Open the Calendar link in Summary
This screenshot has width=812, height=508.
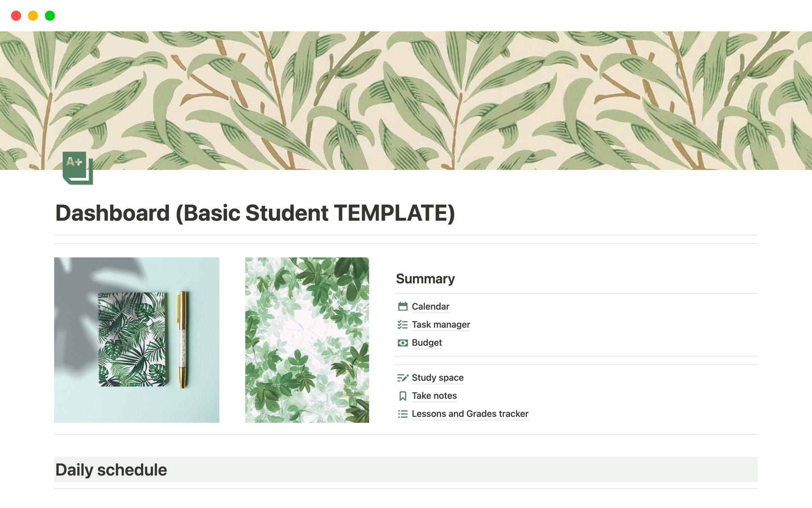(x=430, y=306)
